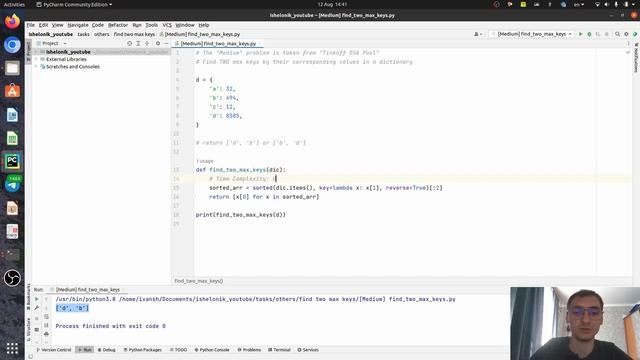Open Version Control tool window
The width and height of the screenshot is (640, 360).
[54, 350]
